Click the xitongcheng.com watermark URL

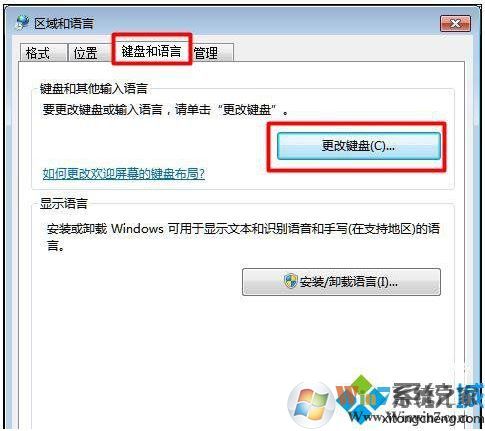click(432, 418)
